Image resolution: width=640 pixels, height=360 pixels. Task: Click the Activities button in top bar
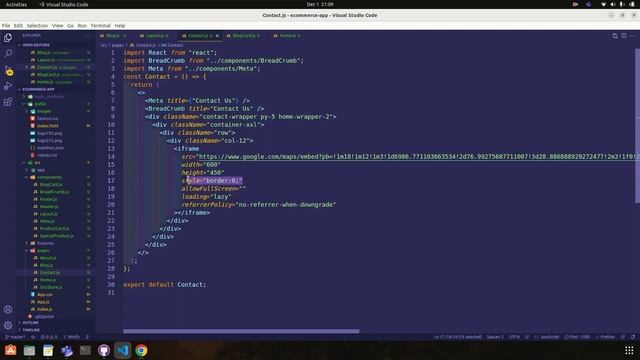[x=16, y=4]
